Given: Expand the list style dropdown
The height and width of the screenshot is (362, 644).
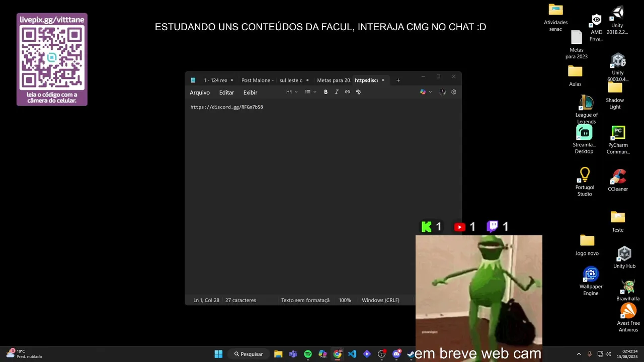Looking at the screenshot, I should 311,92.
